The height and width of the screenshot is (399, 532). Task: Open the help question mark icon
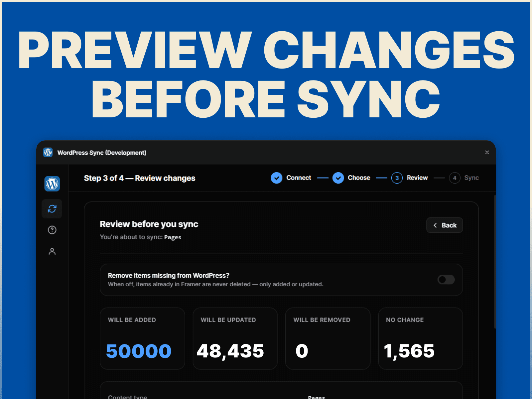point(52,230)
